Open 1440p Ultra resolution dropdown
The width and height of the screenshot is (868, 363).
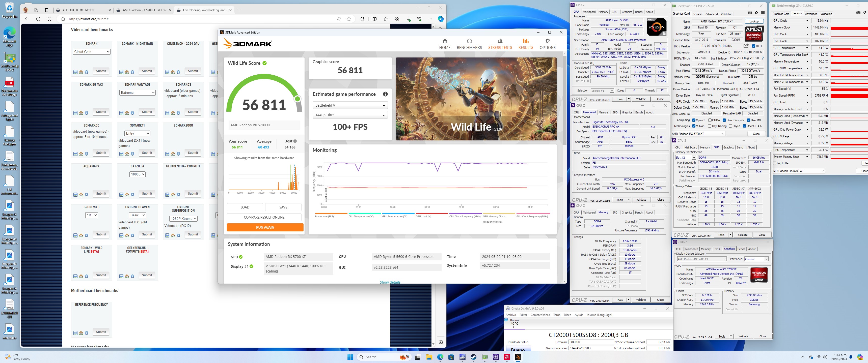click(x=350, y=115)
